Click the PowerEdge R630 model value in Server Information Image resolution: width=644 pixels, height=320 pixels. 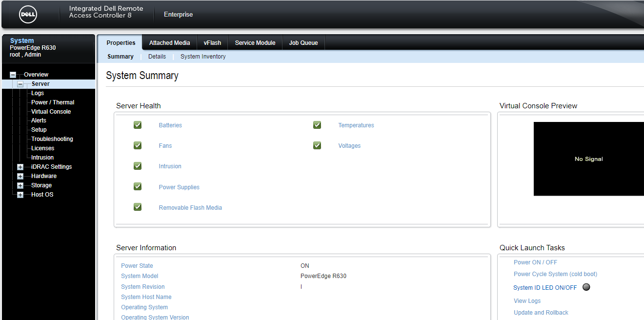point(323,276)
